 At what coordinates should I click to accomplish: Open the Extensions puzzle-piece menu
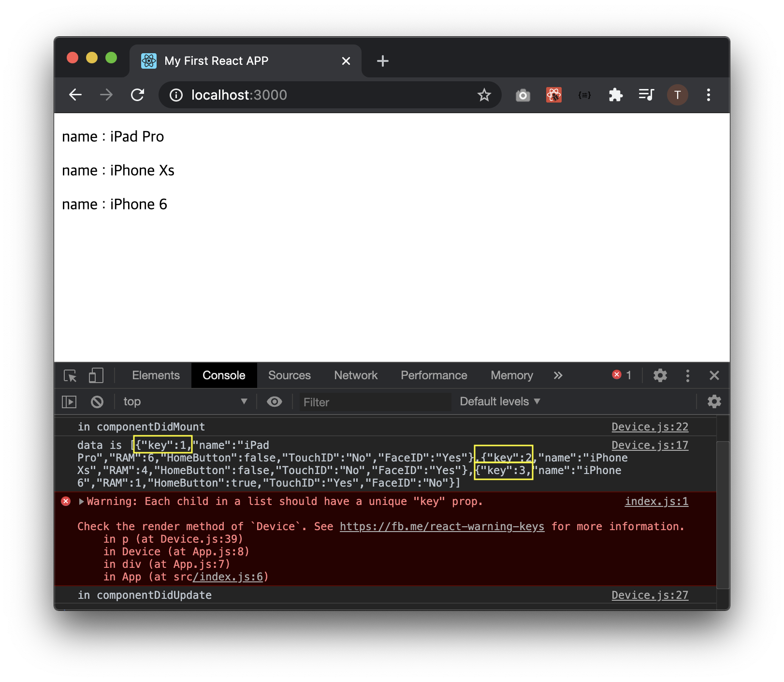click(615, 95)
